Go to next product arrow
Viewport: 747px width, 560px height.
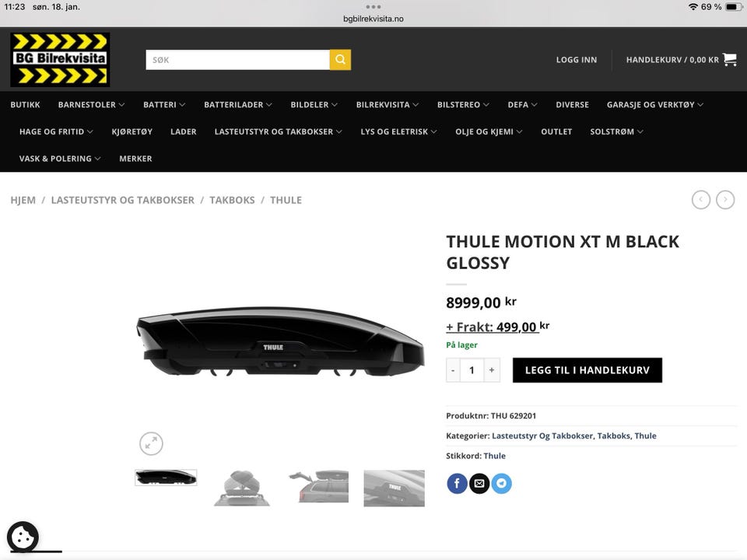point(725,200)
